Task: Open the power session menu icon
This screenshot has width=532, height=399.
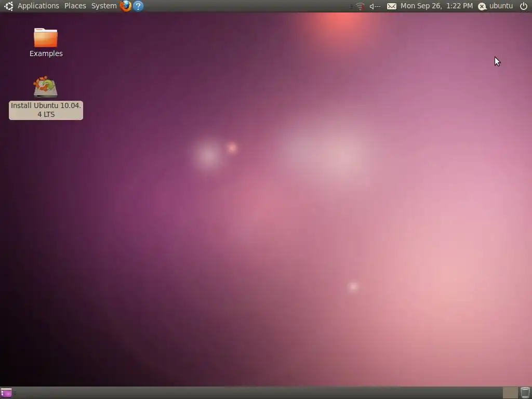Action: [x=524, y=6]
